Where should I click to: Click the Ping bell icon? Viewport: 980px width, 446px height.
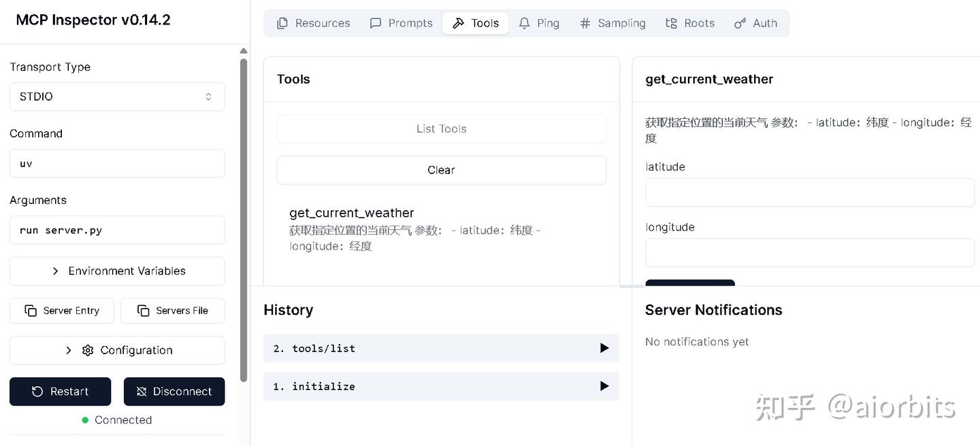pyautogui.click(x=524, y=23)
